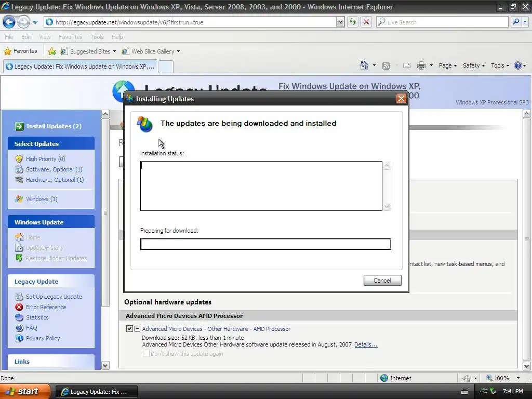The width and height of the screenshot is (532, 399).
Task: Click the FAQ question mark icon
Action: point(19,328)
